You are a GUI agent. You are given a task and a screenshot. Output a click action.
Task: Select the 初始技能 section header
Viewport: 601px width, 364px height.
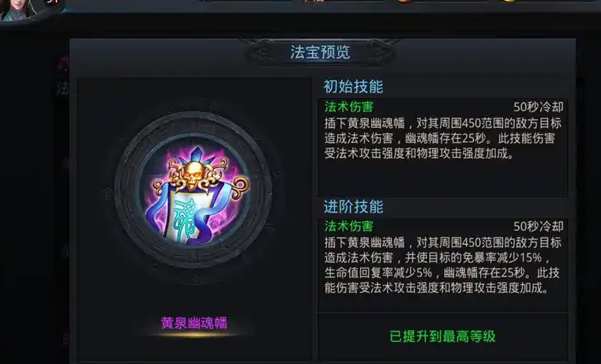353,87
